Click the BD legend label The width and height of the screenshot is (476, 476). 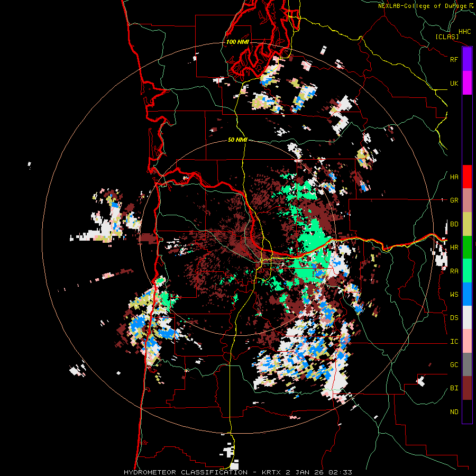[454, 224]
